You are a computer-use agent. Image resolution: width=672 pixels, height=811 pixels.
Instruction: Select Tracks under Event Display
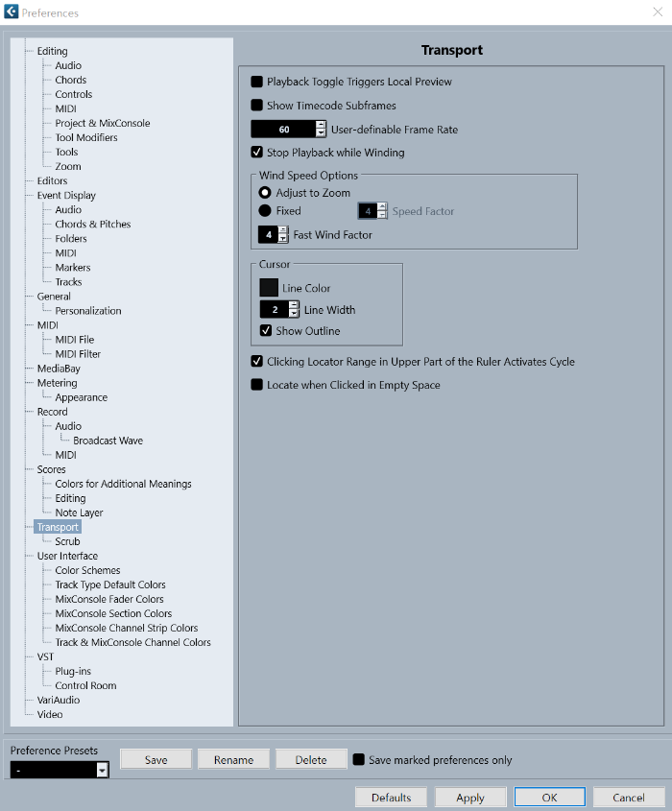pyautogui.click(x=68, y=282)
